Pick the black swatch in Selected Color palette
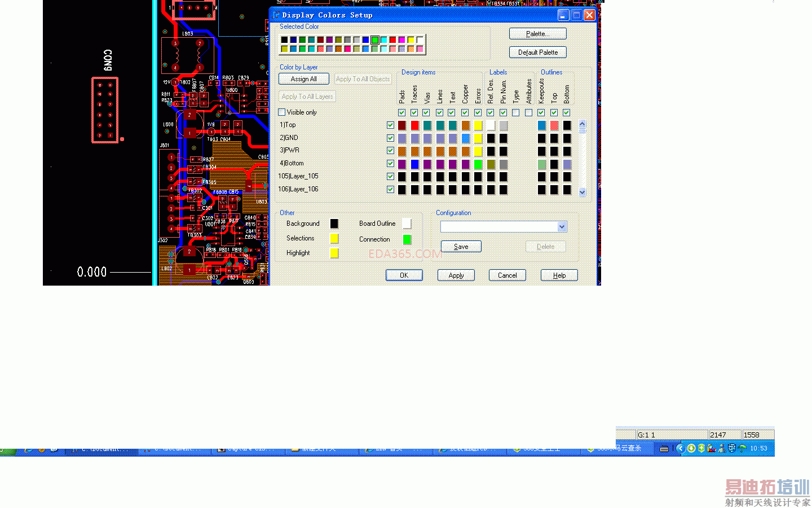812x508 pixels. tap(285, 40)
